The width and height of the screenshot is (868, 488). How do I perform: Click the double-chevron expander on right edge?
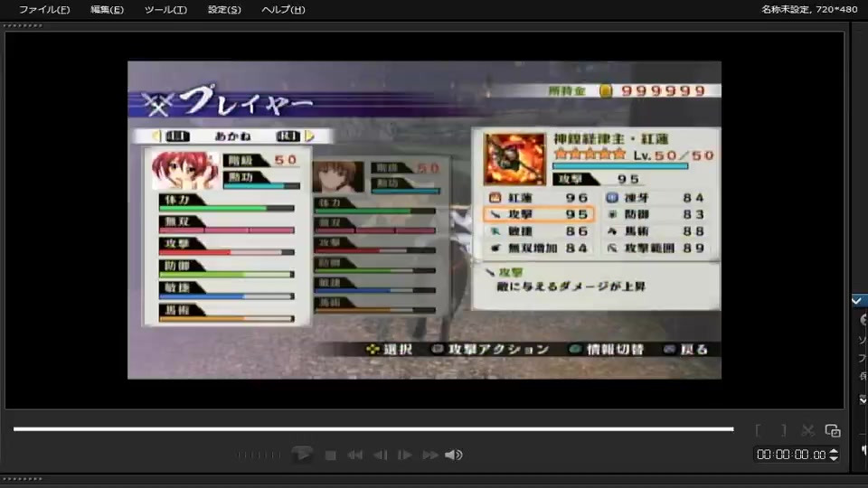click(x=863, y=399)
